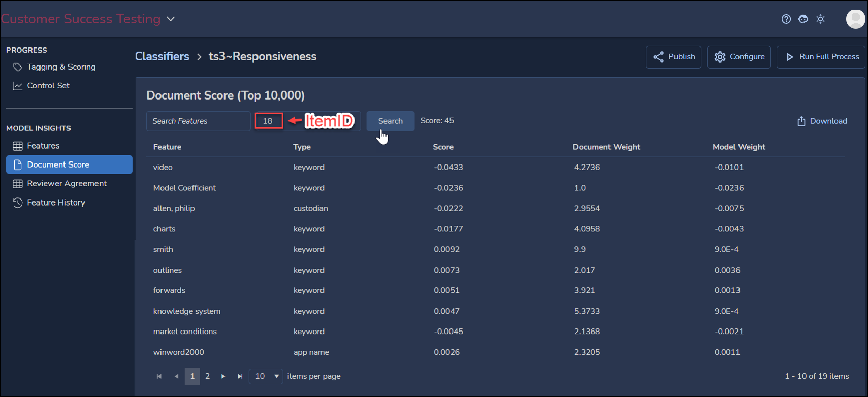Click the 'charts' feature cell
The image size is (868, 397).
(x=164, y=229)
